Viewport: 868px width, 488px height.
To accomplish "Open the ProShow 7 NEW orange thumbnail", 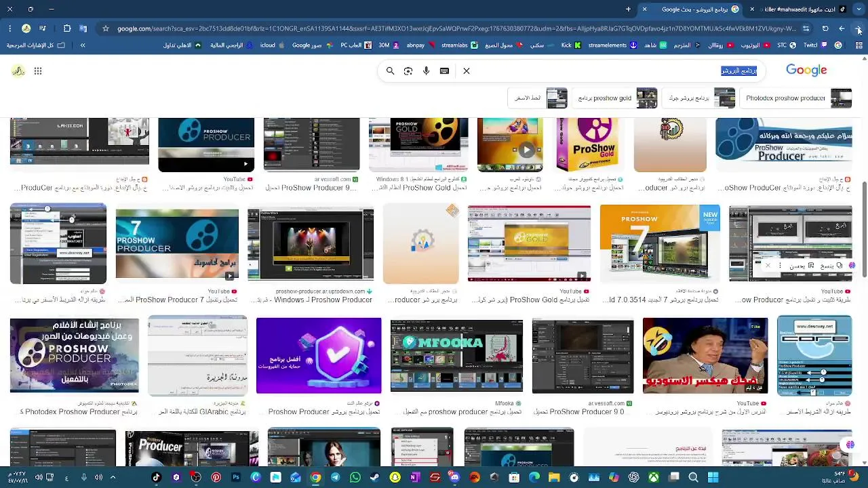I will click(660, 243).
